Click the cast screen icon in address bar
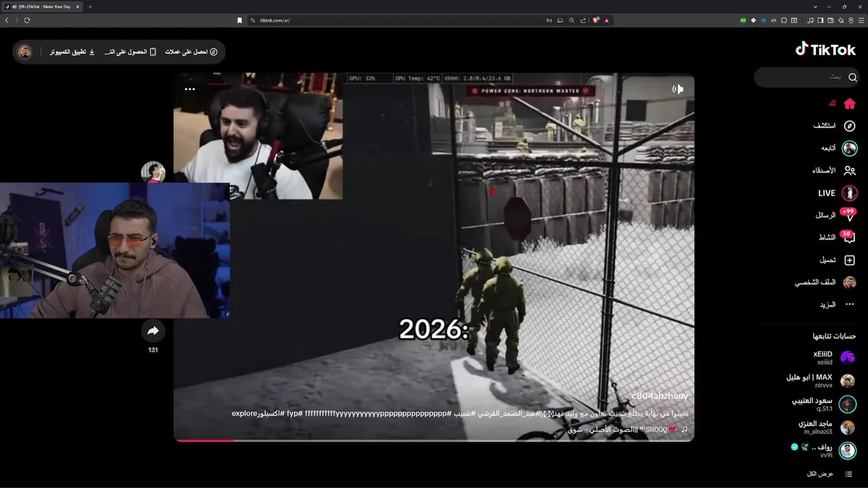The image size is (868, 488). (x=560, y=20)
